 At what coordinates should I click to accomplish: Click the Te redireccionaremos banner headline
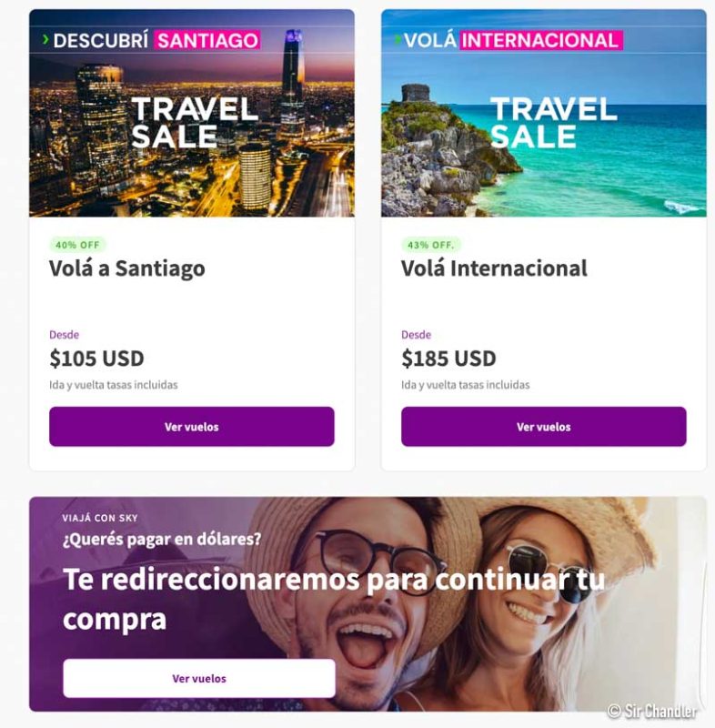pos(334,600)
